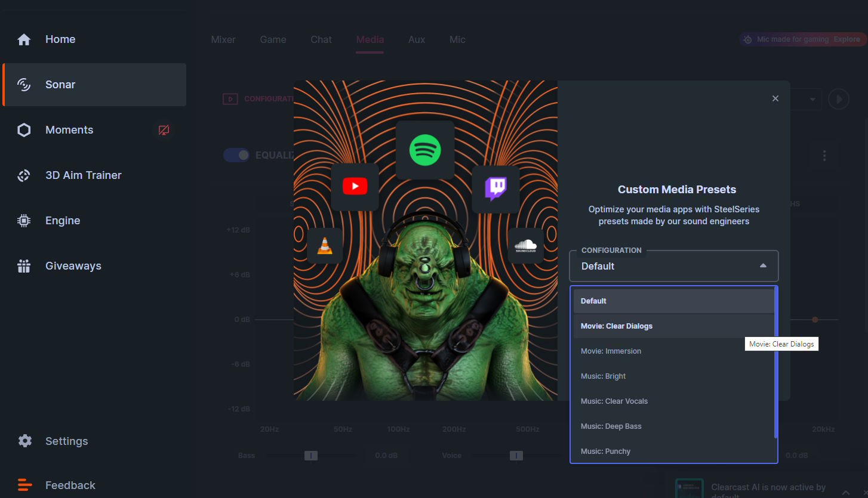Close the Custom Media Presets dialog
Image resolution: width=868 pixels, height=498 pixels.
[775, 98]
